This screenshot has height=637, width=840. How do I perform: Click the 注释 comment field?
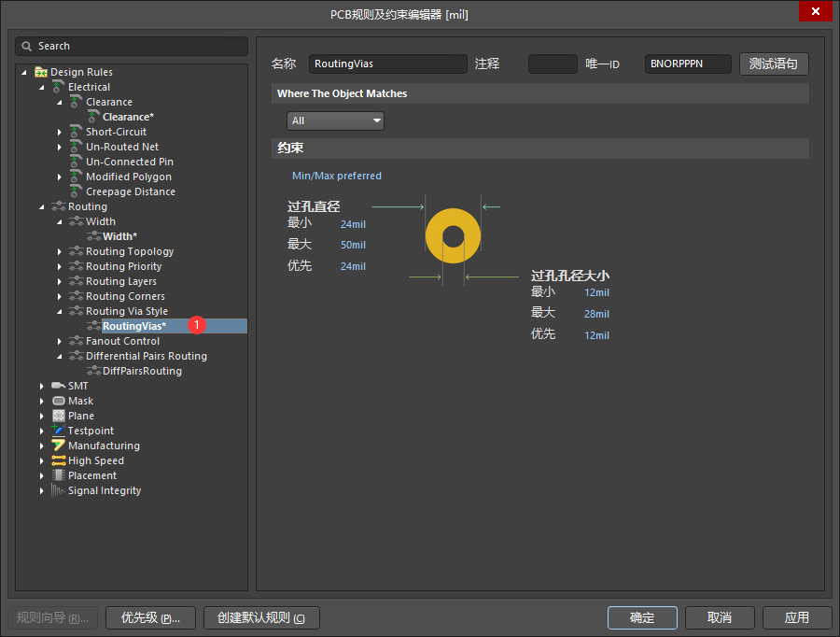click(553, 64)
